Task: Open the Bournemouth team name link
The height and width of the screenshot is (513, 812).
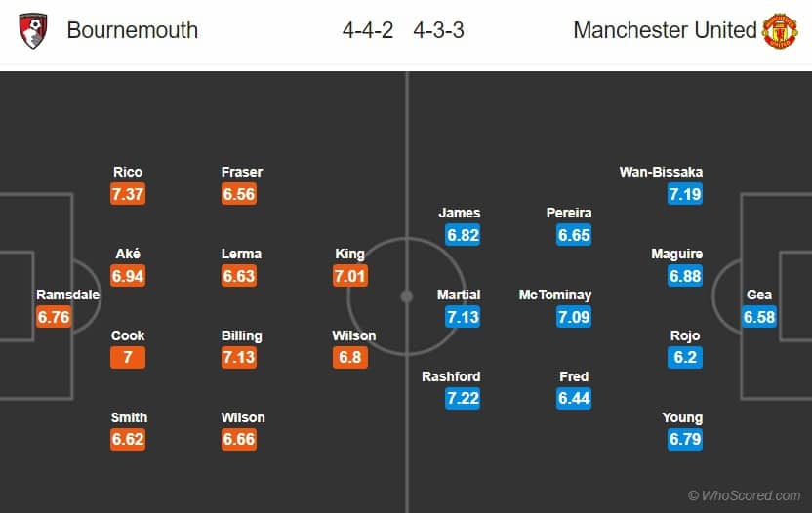Action: point(133,30)
